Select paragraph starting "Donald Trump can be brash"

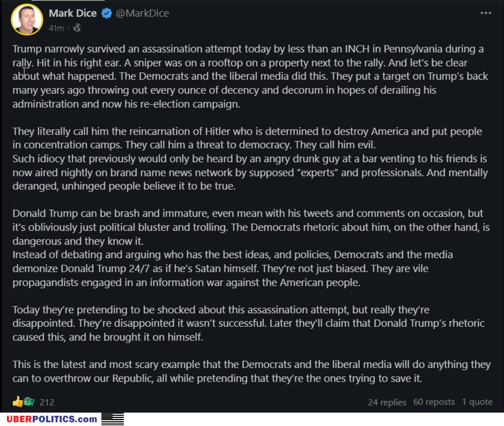(251, 248)
